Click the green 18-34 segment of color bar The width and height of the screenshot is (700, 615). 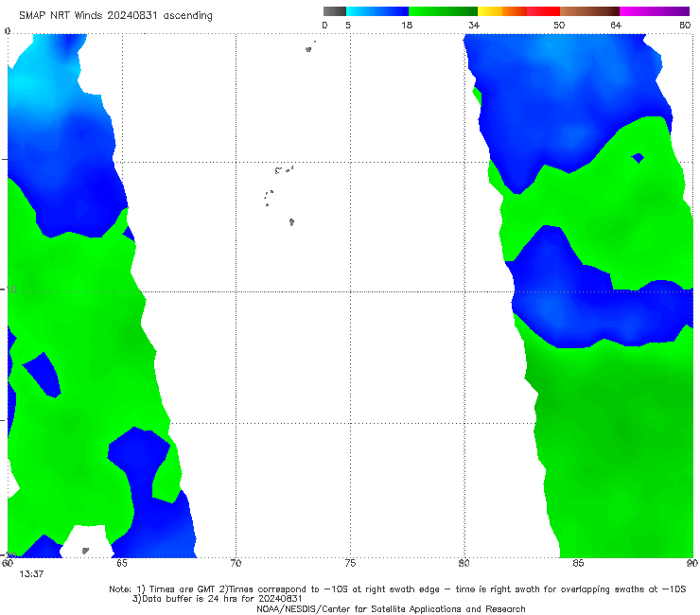click(443, 11)
